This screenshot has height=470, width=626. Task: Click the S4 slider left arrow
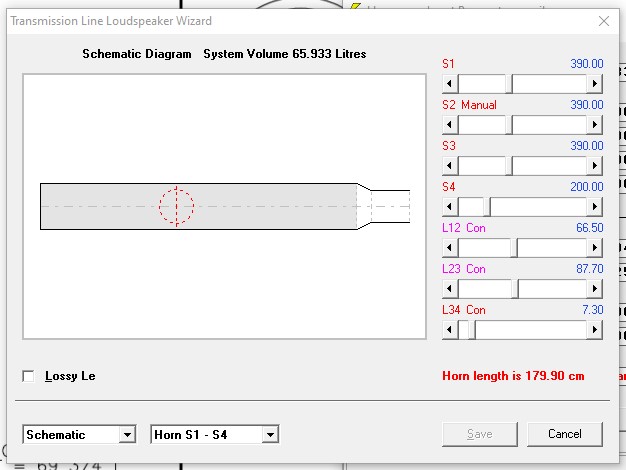pos(450,207)
